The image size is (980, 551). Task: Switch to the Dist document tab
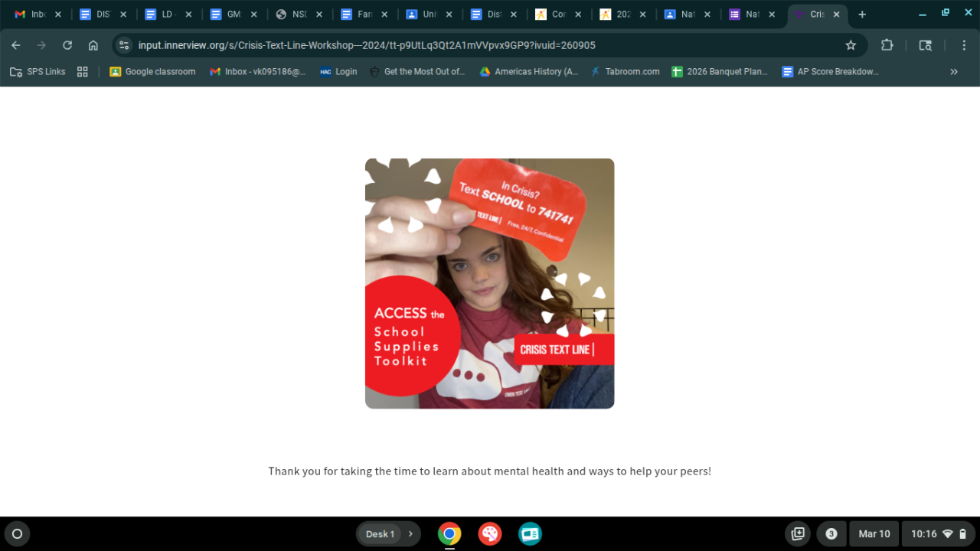[x=487, y=15]
